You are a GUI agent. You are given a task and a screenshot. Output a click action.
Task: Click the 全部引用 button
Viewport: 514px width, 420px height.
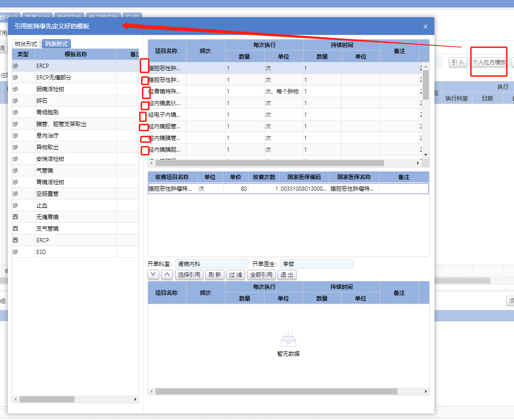(261, 274)
